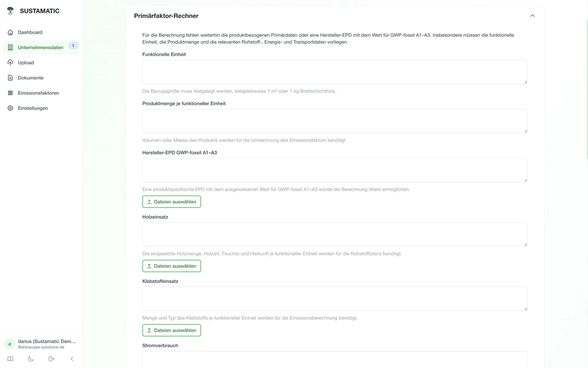Choose files for Holzeinsatz section
Screen dimensions: 588x368
tap(171, 266)
